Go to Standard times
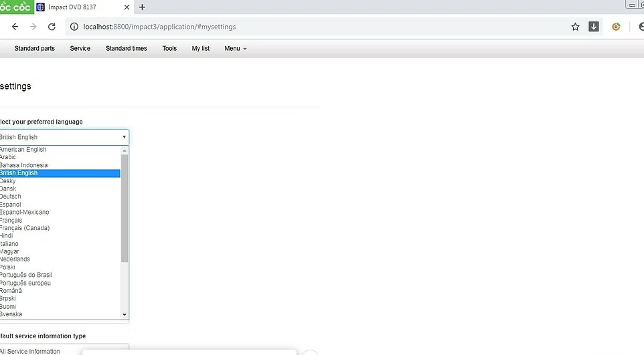 click(x=126, y=49)
